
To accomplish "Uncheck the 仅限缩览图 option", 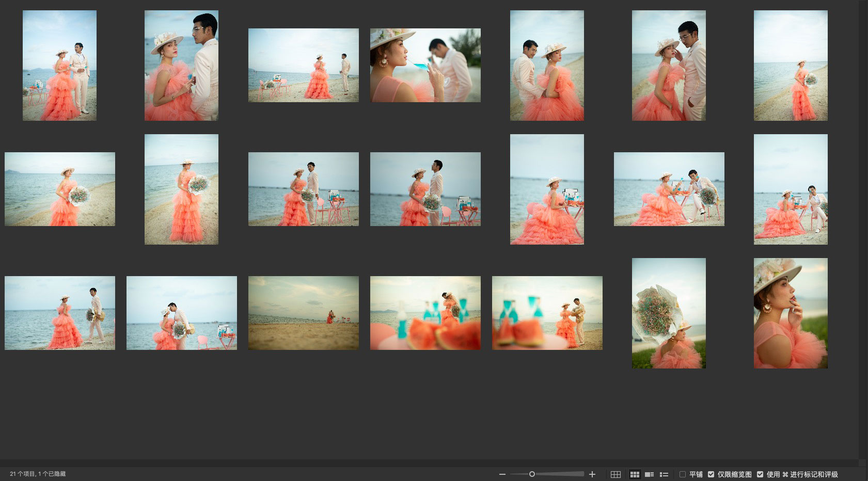I will point(711,474).
